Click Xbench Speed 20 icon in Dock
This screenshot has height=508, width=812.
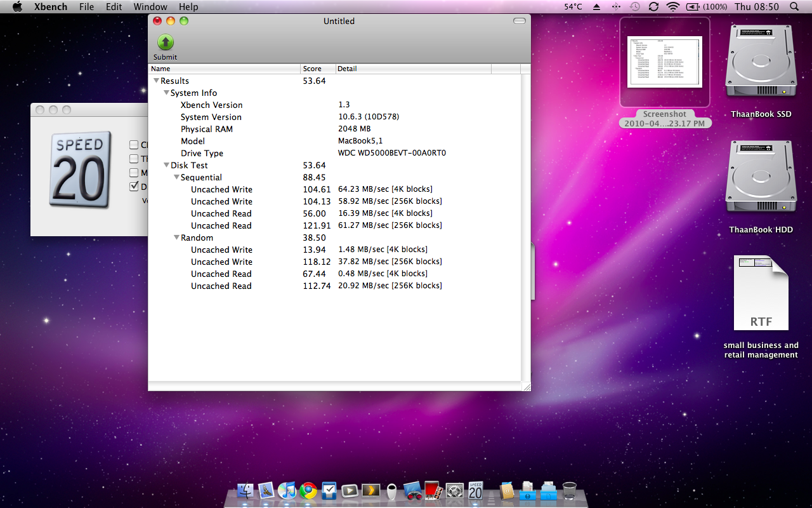coord(475,490)
